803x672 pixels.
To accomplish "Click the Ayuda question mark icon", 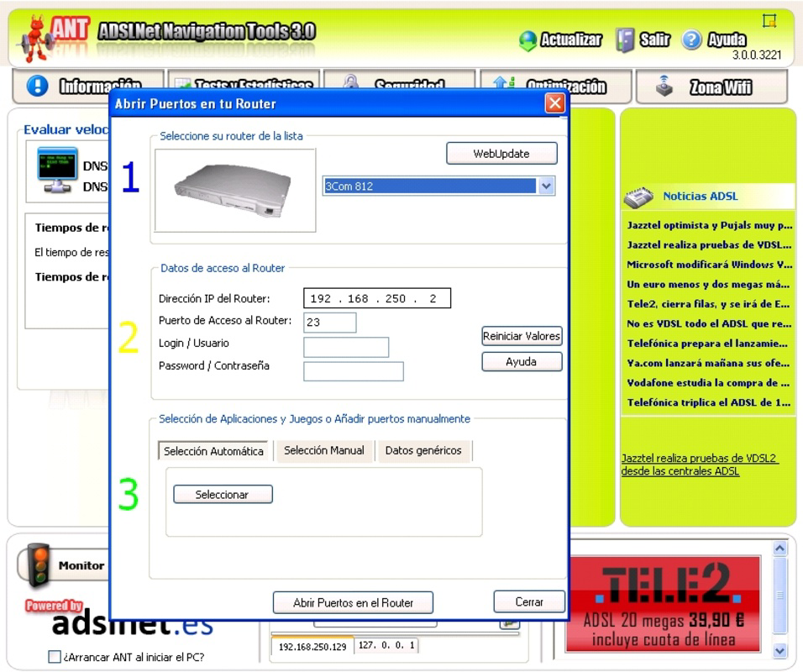I will point(691,40).
